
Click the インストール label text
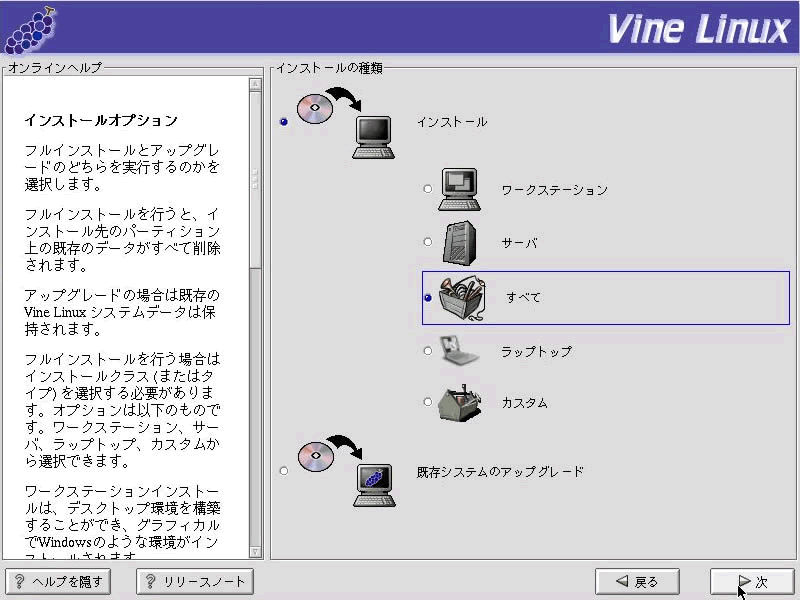452,122
